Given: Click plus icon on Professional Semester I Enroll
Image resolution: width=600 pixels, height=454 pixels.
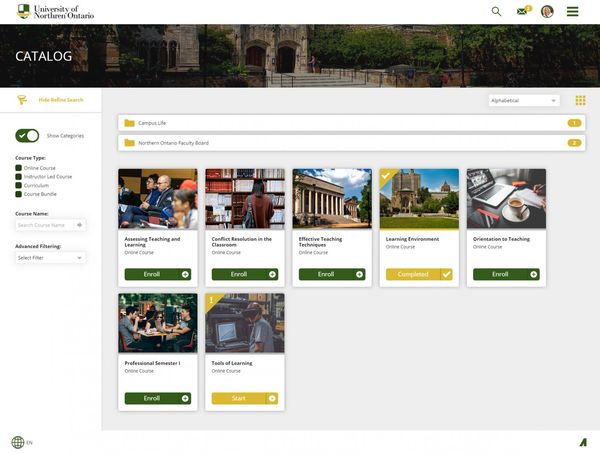Looking at the screenshot, I should (x=185, y=398).
